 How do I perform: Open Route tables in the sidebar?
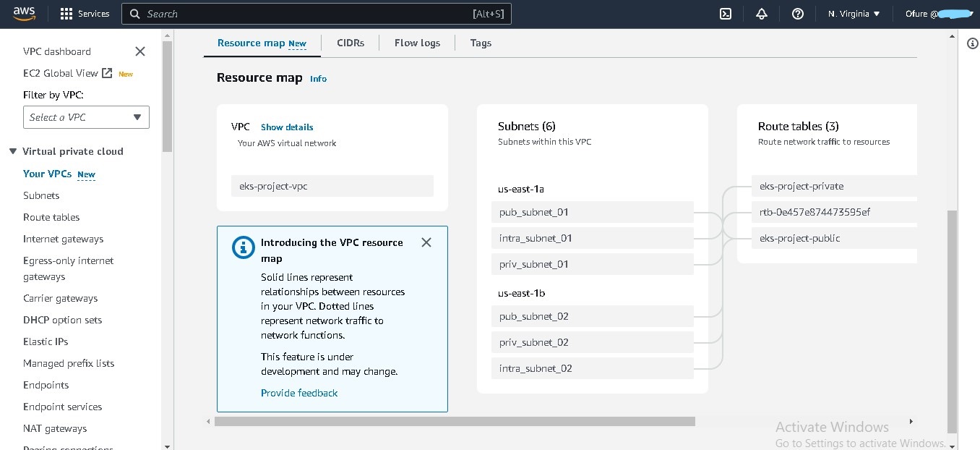point(51,217)
